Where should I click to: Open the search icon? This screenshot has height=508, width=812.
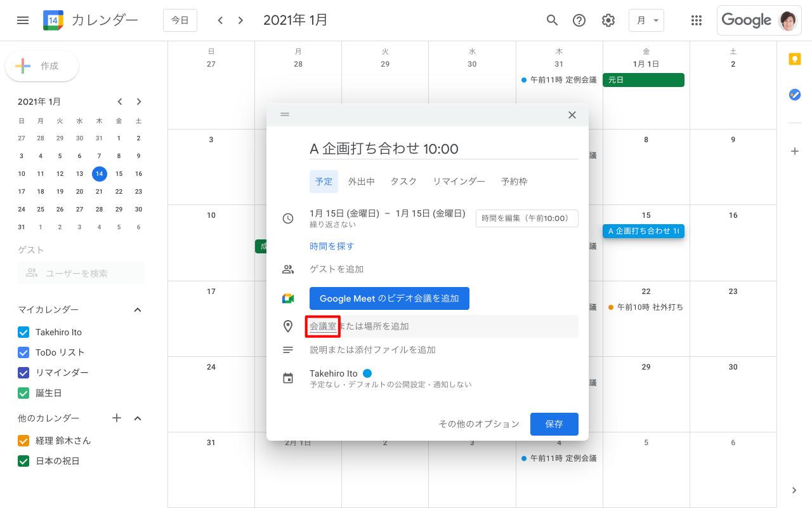[553, 20]
